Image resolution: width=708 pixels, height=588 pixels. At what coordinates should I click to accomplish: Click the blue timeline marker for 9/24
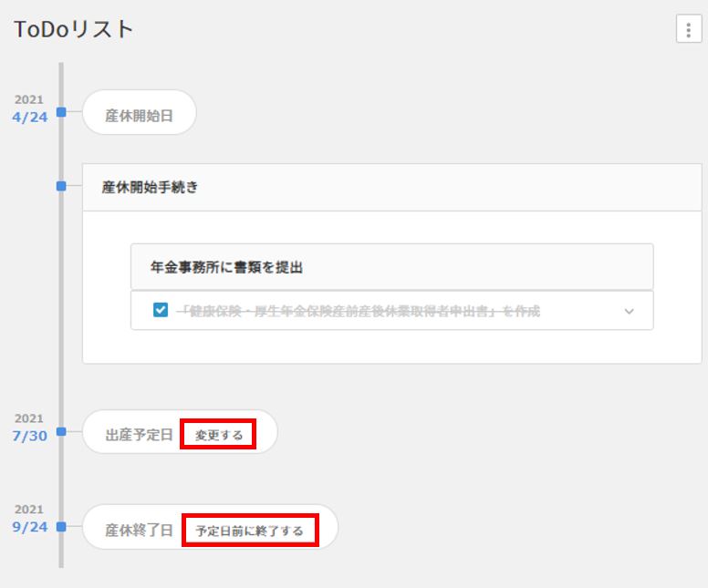coord(61,526)
